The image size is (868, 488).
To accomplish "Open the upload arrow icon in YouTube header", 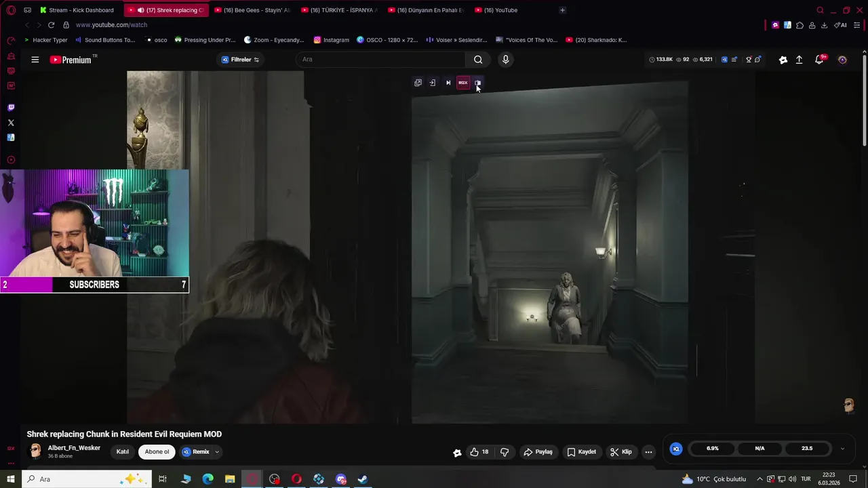I will tap(799, 60).
